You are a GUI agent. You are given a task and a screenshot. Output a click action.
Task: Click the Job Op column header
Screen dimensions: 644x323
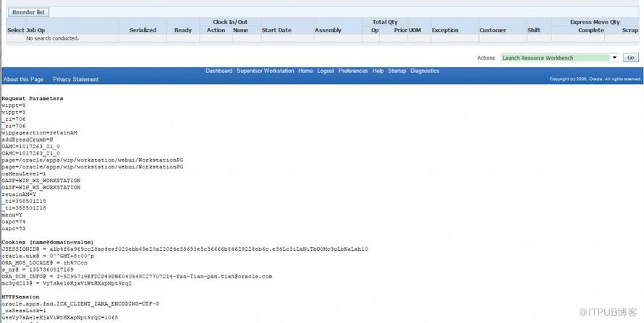click(35, 30)
